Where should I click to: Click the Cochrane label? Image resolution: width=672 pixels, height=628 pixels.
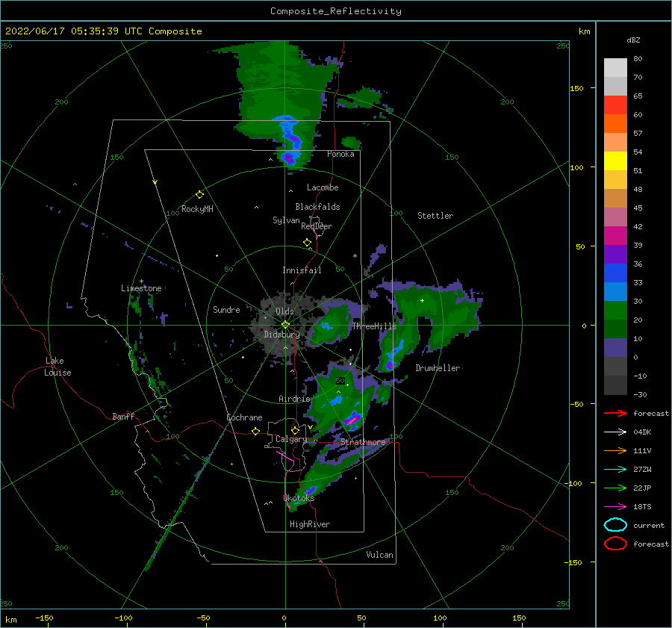pyautogui.click(x=244, y=417)
